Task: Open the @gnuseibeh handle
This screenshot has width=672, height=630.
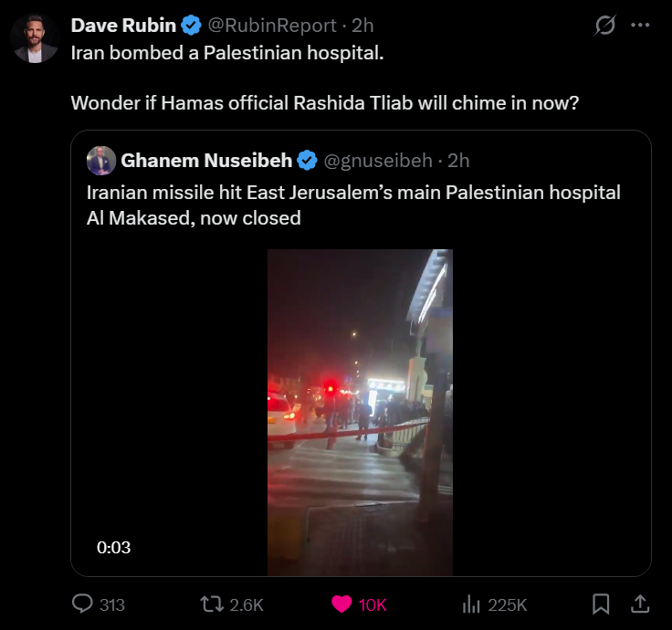Action: pos(378,161)
